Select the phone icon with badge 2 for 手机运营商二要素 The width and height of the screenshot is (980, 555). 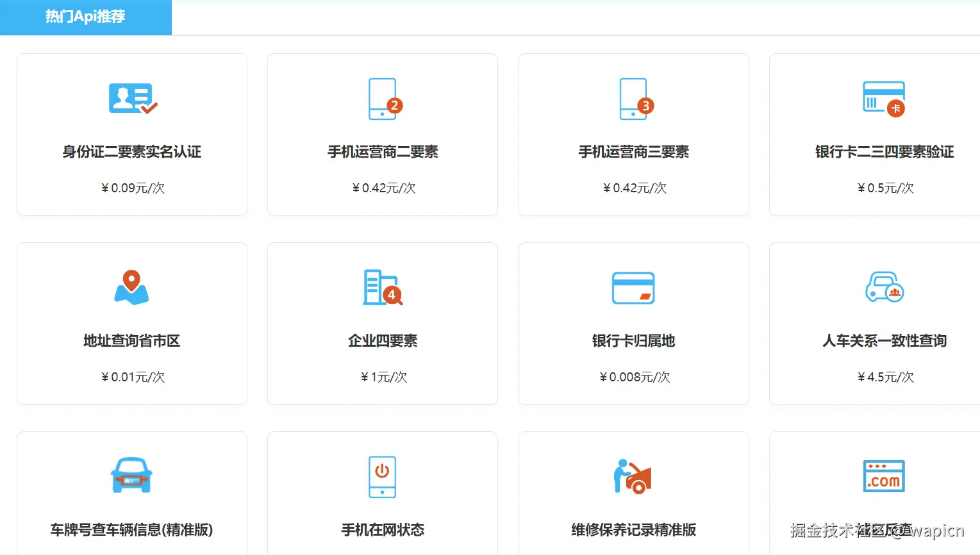pos(383,99)
